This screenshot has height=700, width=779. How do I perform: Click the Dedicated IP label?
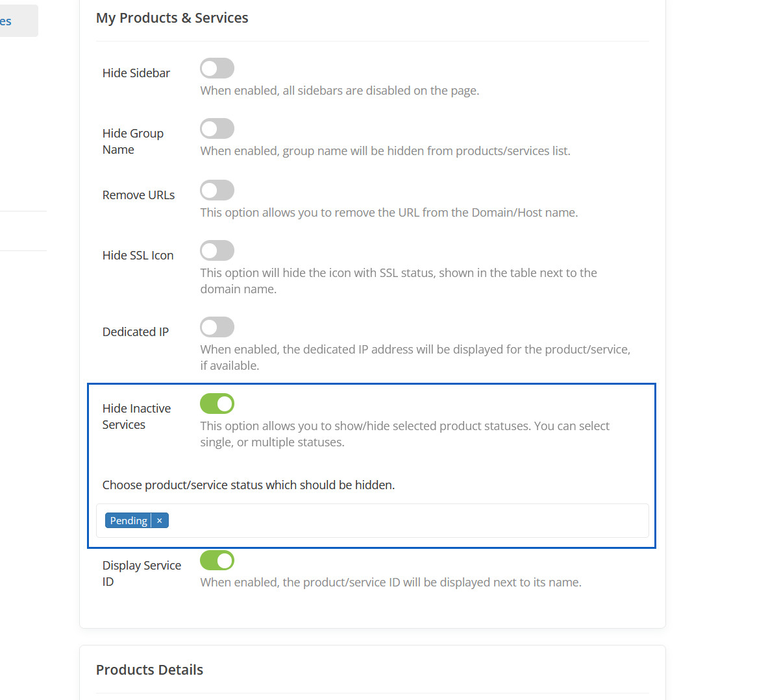(x=135, y=332)
